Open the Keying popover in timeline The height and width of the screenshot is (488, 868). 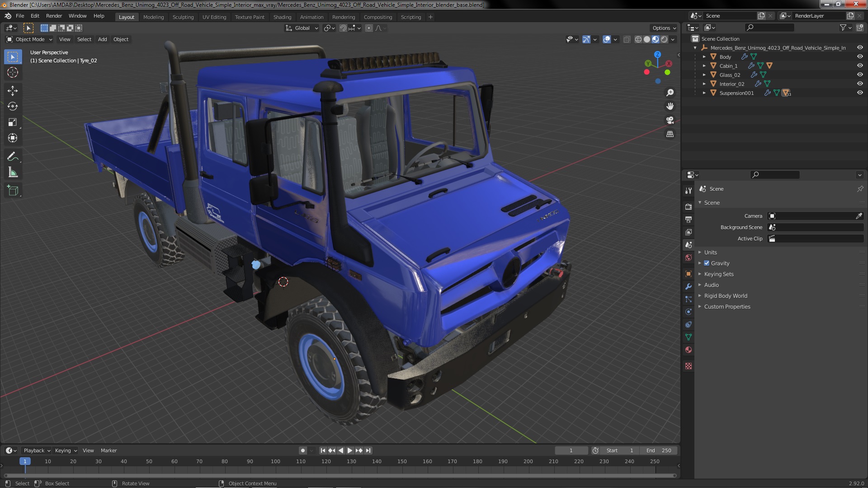[66, 450]
